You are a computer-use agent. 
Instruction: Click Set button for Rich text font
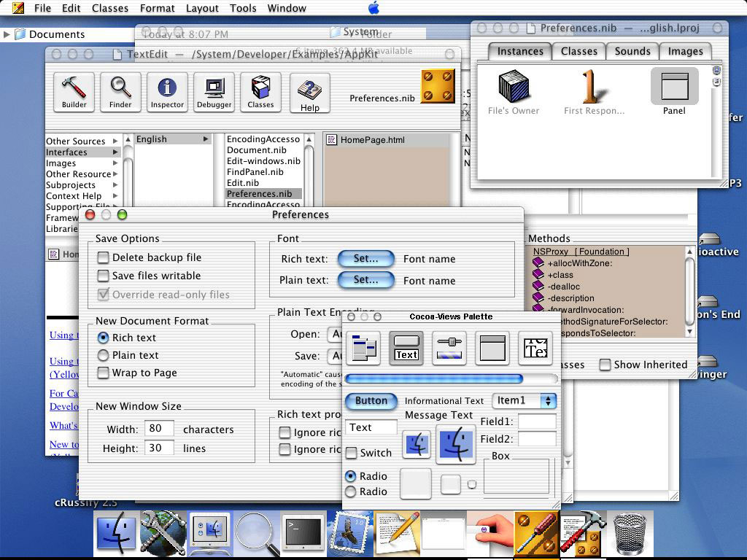click(366, 259)
